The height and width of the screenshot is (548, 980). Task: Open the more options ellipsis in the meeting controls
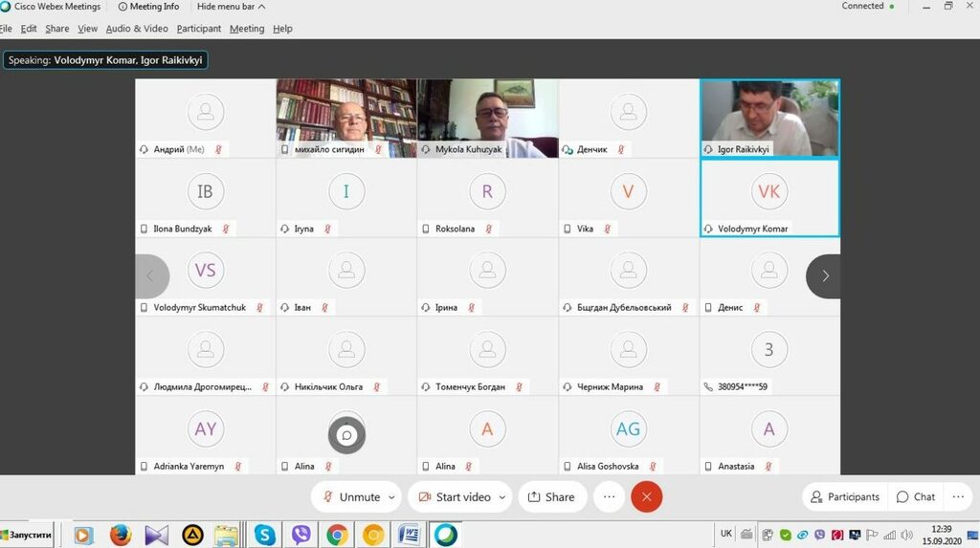608,496
